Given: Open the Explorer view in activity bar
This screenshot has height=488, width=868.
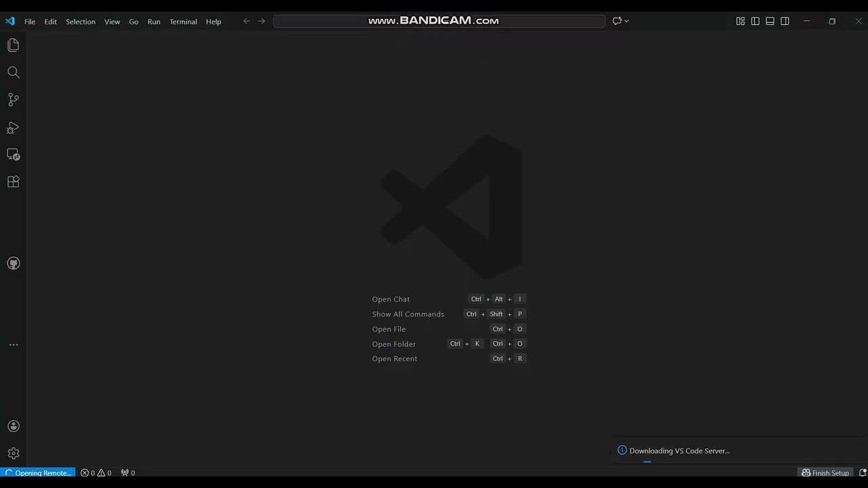Looking at the screenshot, I should [x=13, y=45].
